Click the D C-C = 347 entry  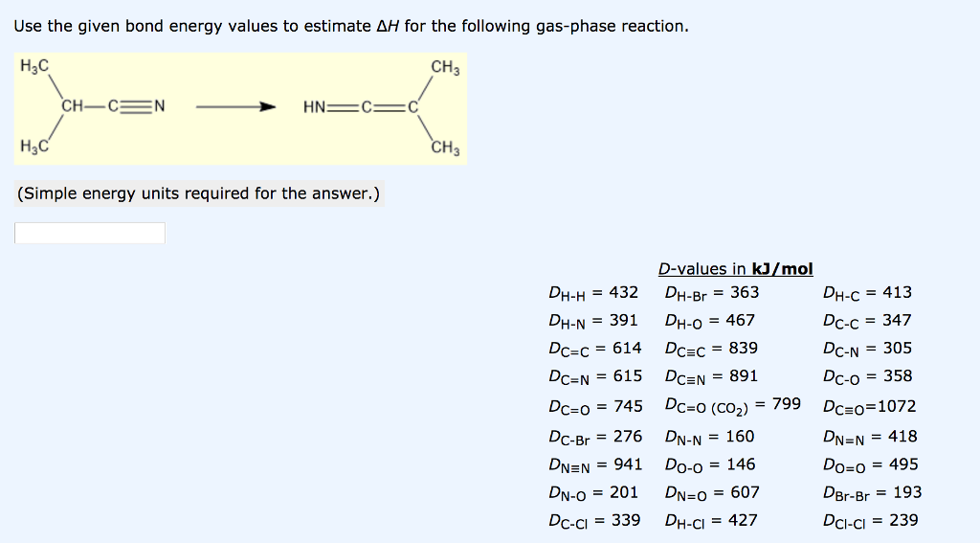pos(867,321)
